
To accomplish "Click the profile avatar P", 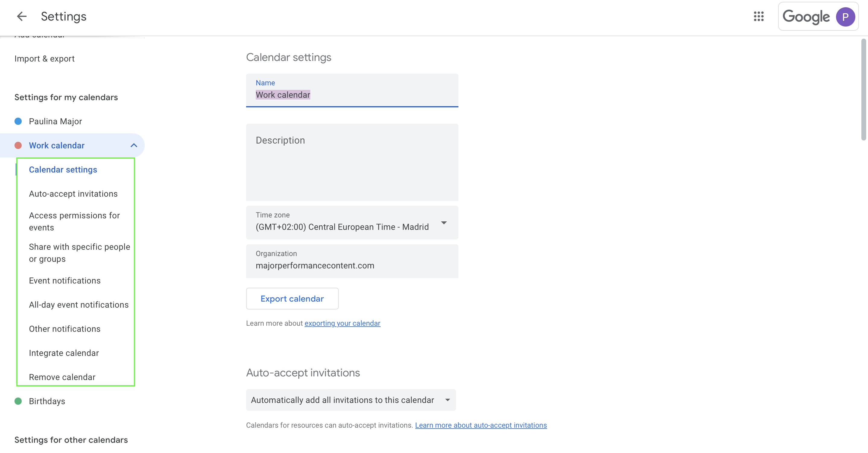I will (x=845, y=17).
